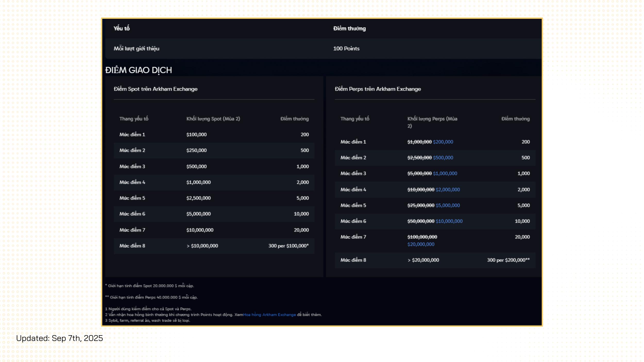Image resolution: width=644 pixels, height=362 pixels.
Task: Select Spot 'Mức điểm 6' volume '$5,000,000'
Action: 198,214
